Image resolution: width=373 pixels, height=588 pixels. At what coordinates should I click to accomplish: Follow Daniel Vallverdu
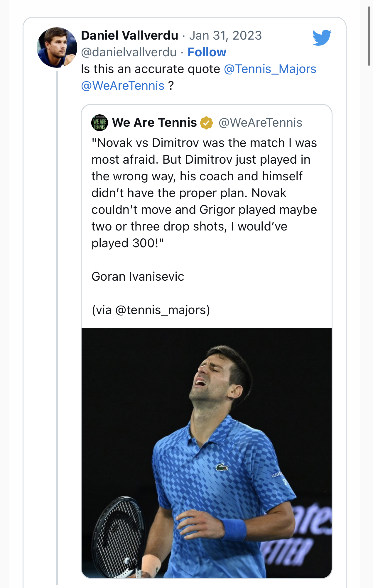click(207, 52)
